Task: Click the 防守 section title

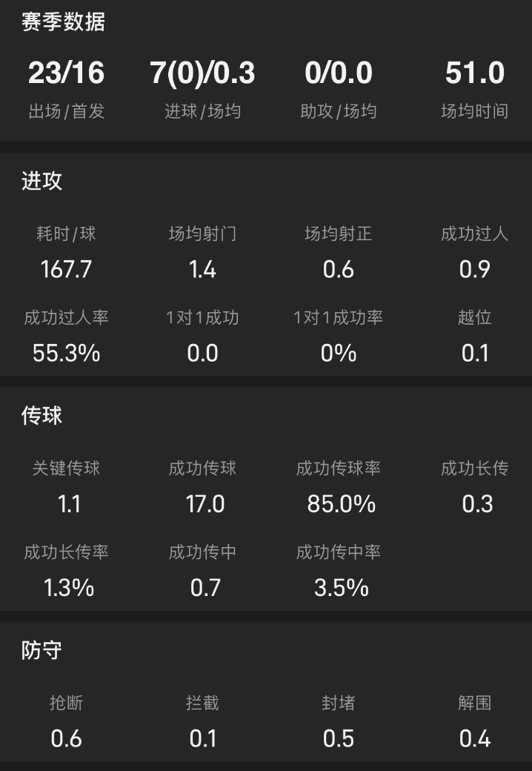Action: 41,650
